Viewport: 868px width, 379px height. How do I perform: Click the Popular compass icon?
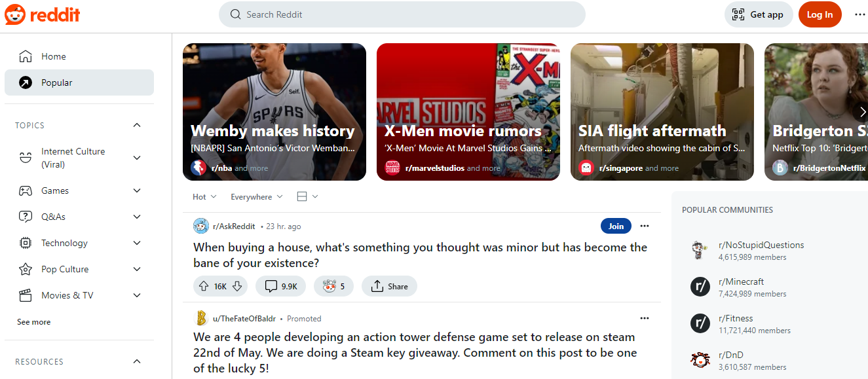(25, 82)
